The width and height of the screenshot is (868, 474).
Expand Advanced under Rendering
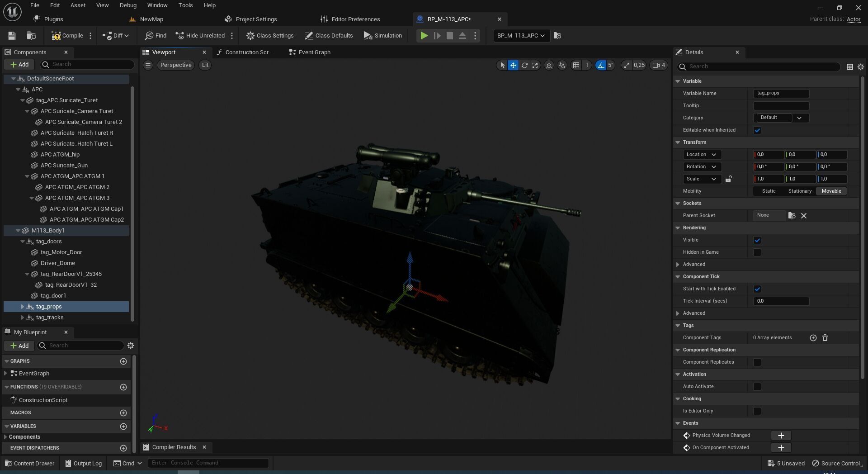(678, 265)
